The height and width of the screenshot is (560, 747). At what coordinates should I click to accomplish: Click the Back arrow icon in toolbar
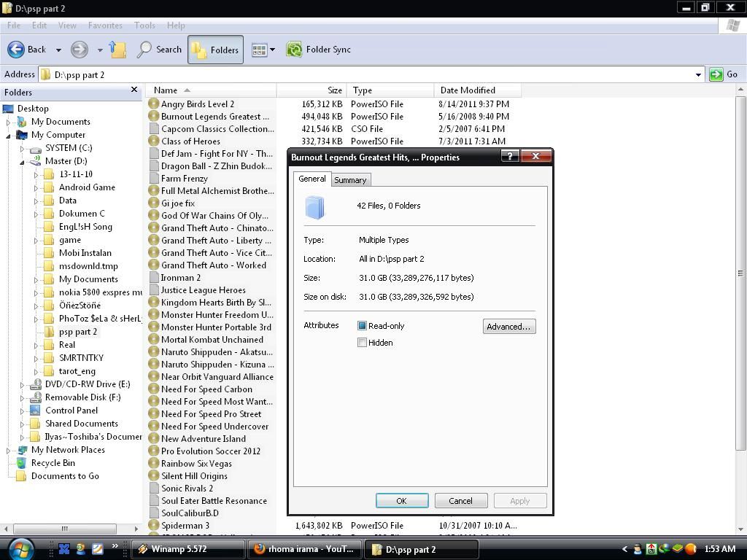16,50
